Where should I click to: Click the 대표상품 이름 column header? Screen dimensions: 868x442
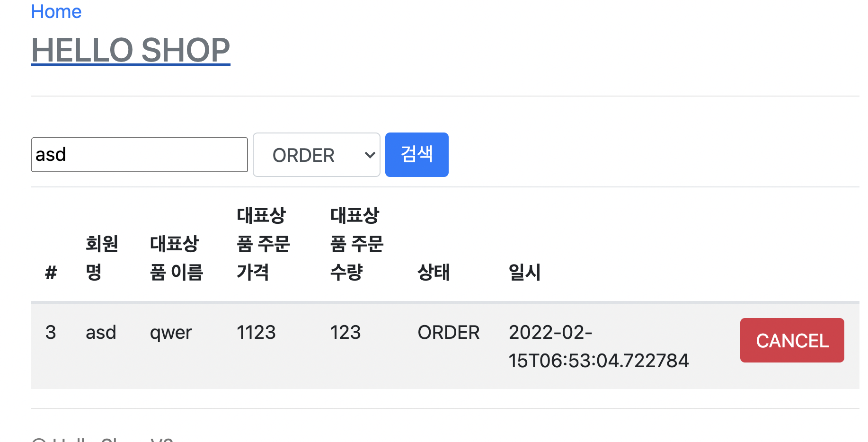[177, 258]
